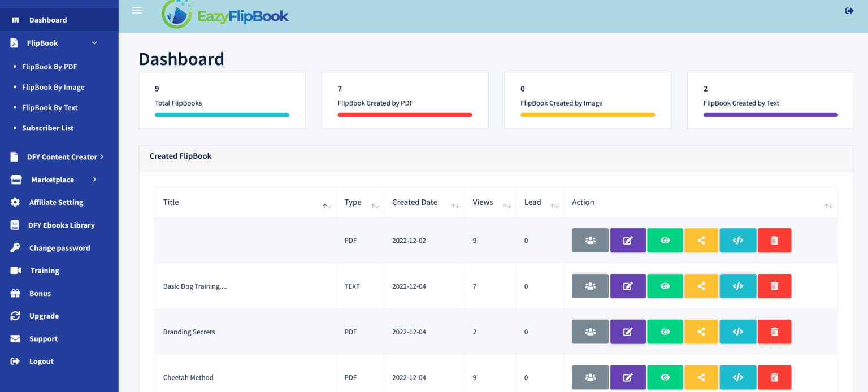The width and height of the screenshot is (868, 392).
Task: Sort table by Title column arrows
Action: 327,206
